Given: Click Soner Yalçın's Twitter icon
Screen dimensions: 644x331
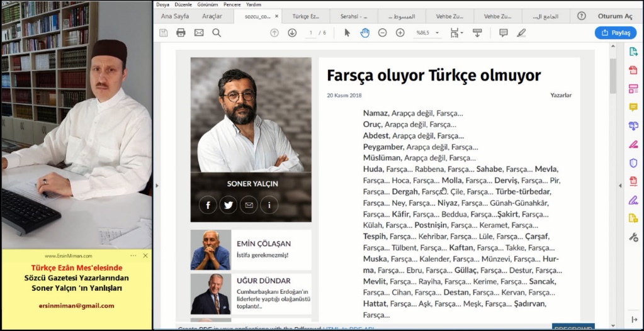Looking at the screenshot, I should (x=228, y=205).
